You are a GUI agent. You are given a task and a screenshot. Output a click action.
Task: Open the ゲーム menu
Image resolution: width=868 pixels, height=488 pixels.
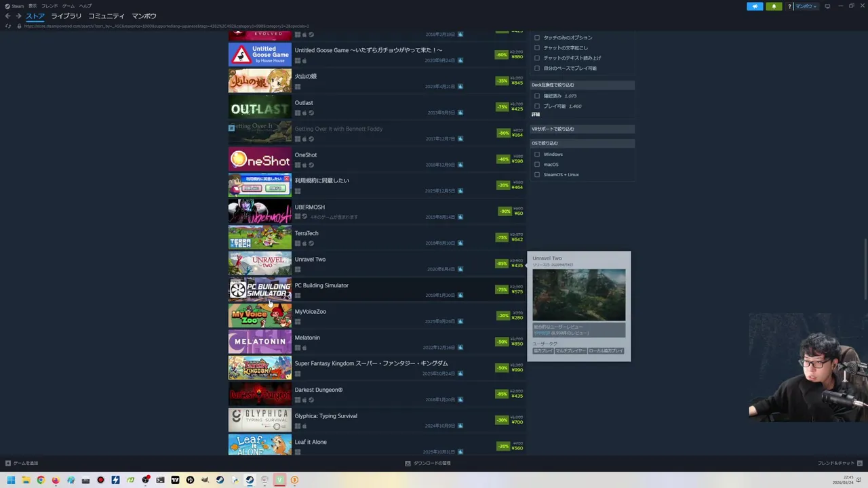tap(68, 6)
